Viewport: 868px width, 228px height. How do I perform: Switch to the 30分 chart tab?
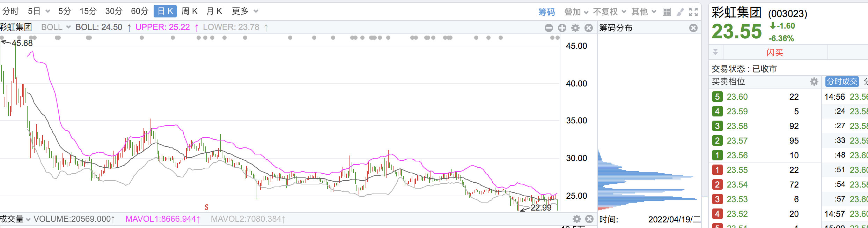pos(114,11)
